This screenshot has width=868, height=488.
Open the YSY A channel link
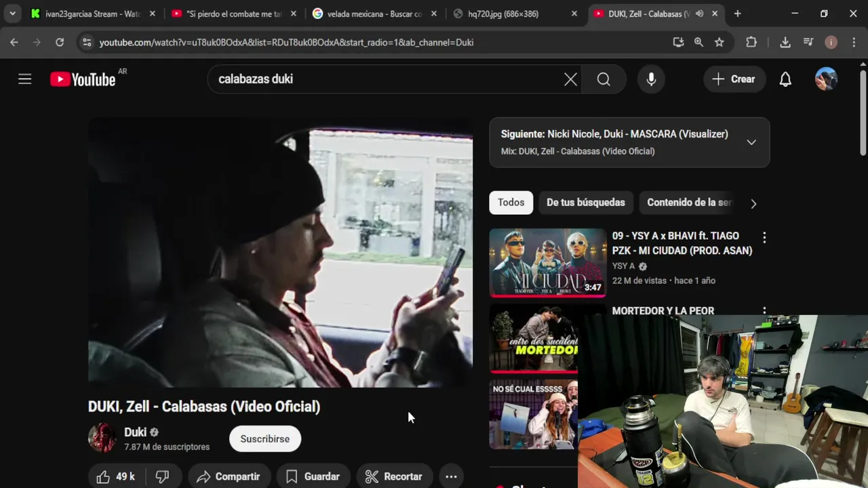tap(623, 266)
